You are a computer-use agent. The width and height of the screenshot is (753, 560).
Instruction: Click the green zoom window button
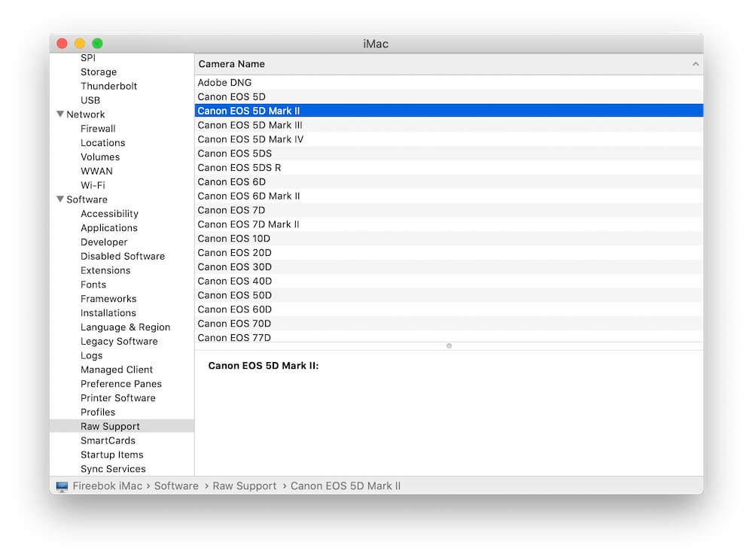(x=97, y=44)
